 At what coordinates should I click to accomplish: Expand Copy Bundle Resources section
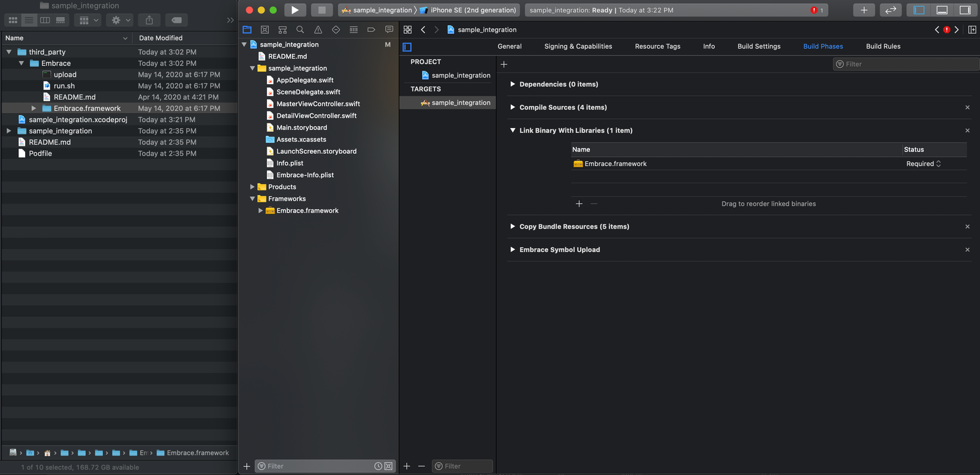513,226
